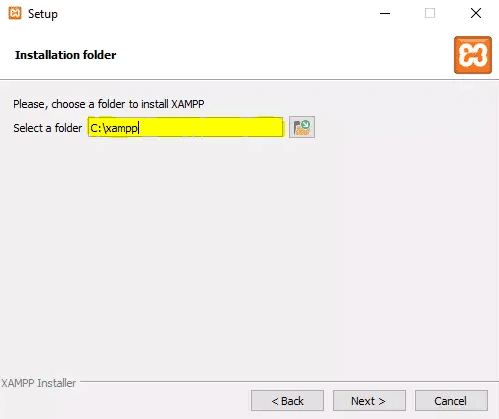Click the grayed-out maximize button
The height and width of the screenshot is (419, 499).
pyautogui.click(x=430, y=13)
